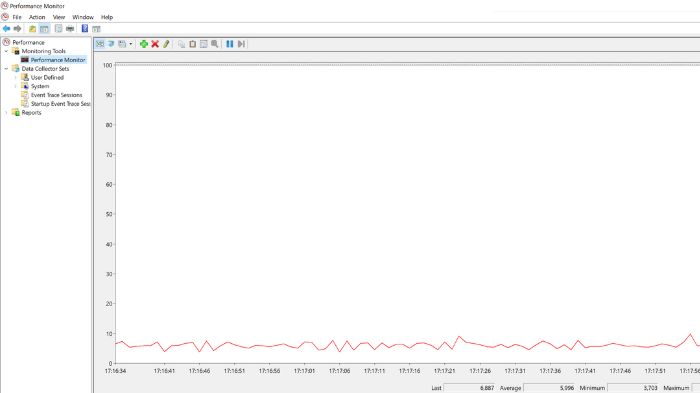This screenshot has width=700, height=393.
Task: Click the Zoom magnifier icon
Action: click(x=215, y=44)
